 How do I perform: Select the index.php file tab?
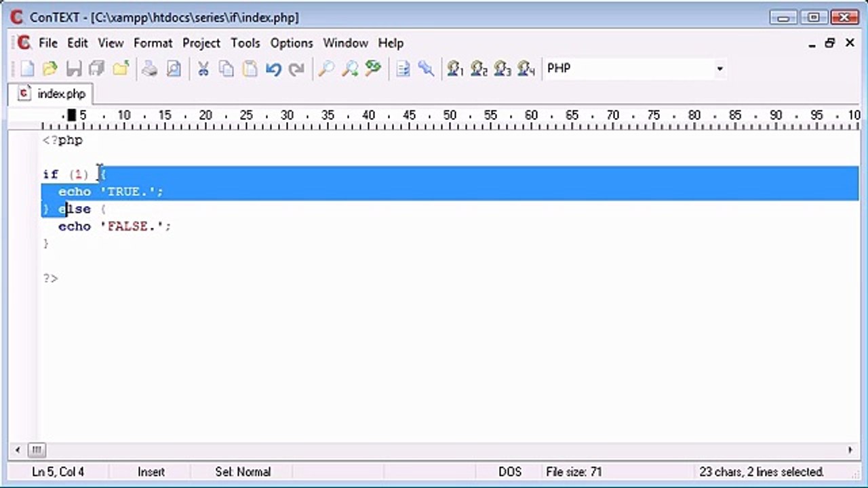[x=52, y=94]
